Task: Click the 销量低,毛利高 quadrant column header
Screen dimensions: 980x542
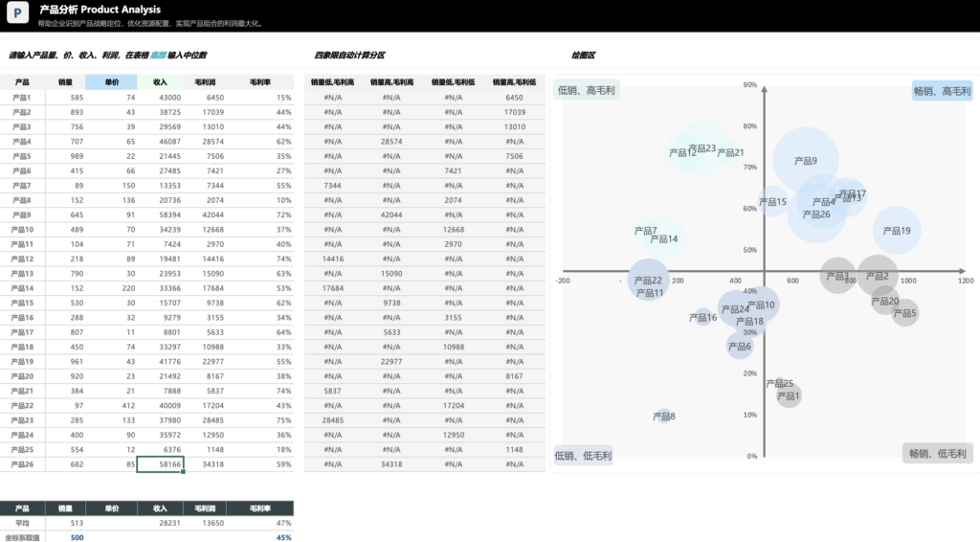Action: [x=332, y=82]
